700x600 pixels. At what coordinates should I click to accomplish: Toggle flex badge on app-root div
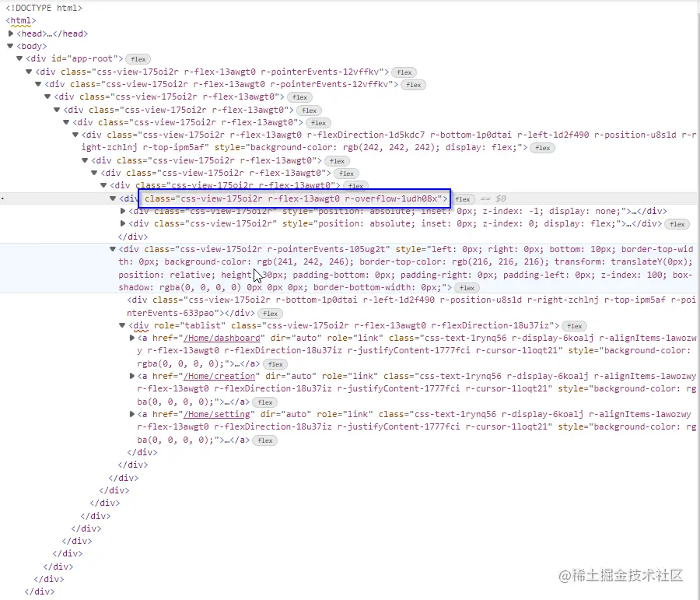click(x=138, y=59)
